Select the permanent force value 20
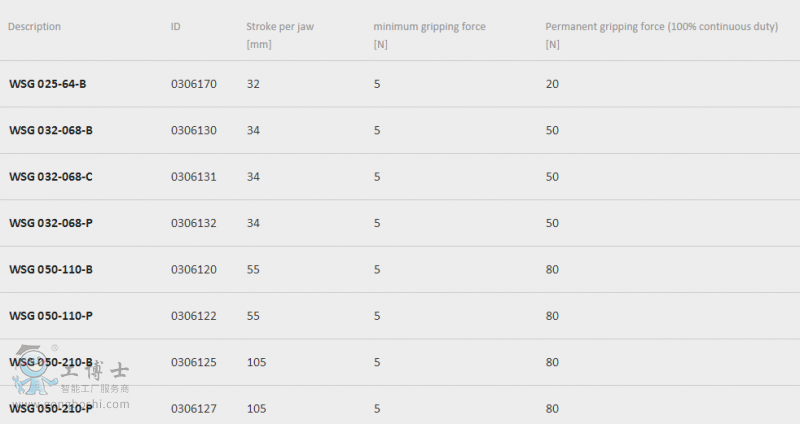Screen dimensions: 800x424 pos(552,84)
